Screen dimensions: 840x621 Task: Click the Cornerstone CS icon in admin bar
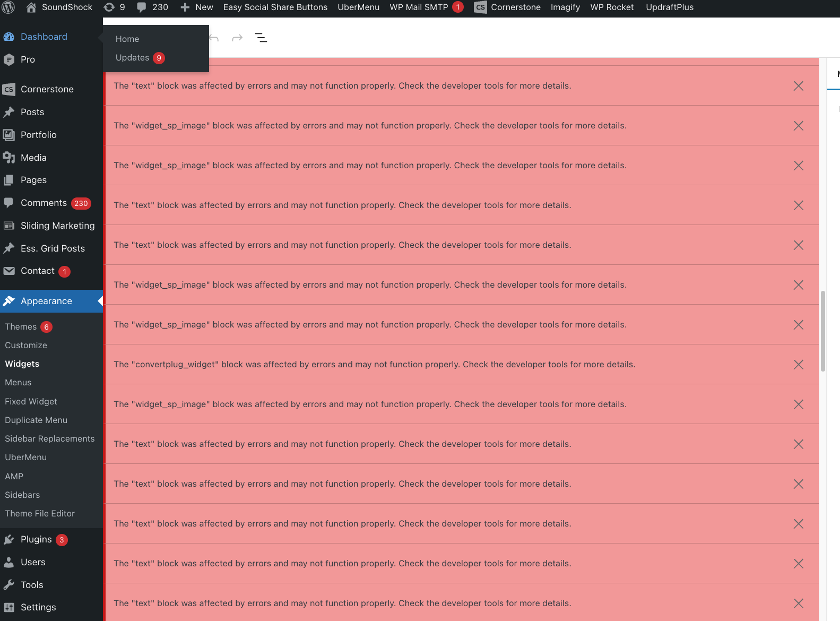point(480,7)
